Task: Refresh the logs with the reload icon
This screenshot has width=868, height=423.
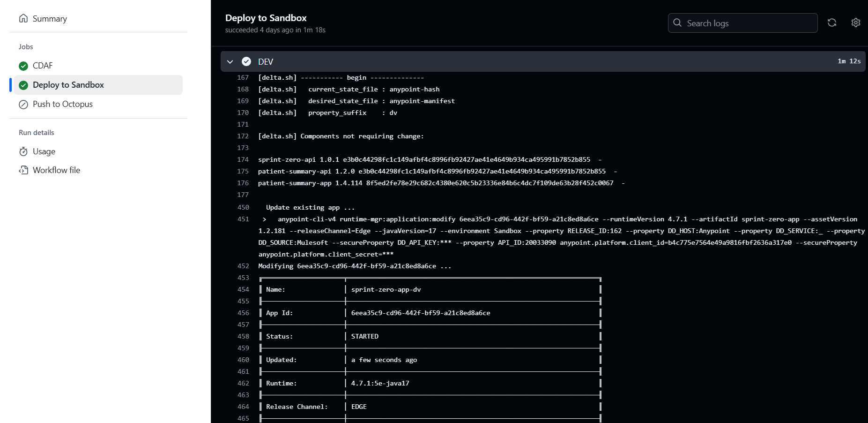Action: 832,23
